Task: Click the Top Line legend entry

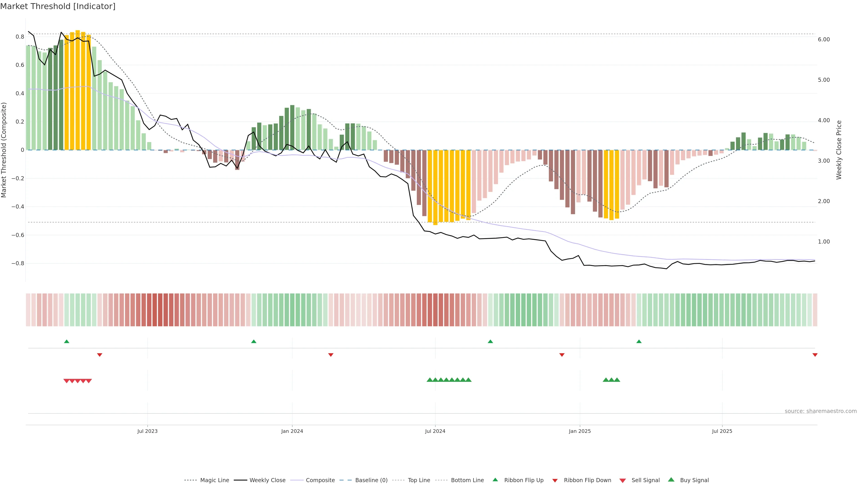Action: click(418, 480)
